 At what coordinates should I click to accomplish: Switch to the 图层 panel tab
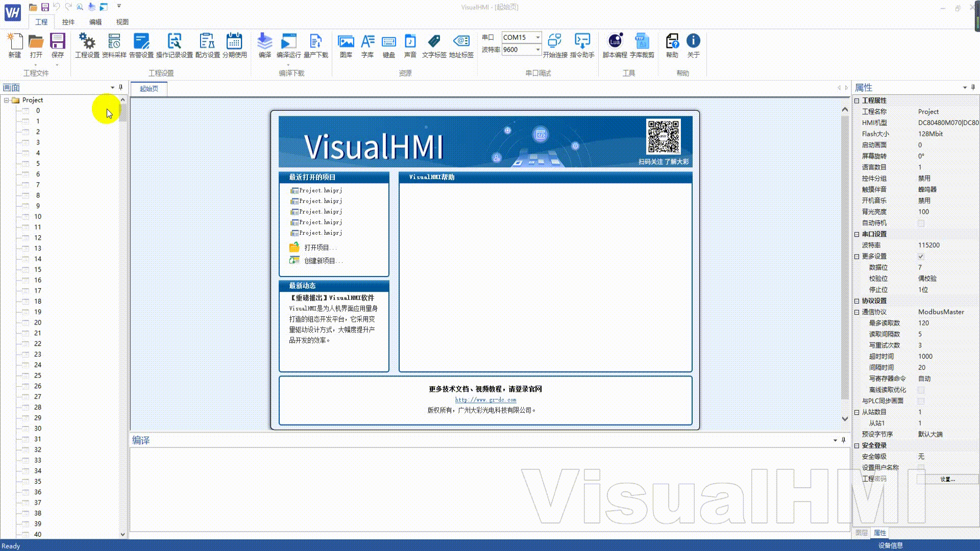(862, 533)
